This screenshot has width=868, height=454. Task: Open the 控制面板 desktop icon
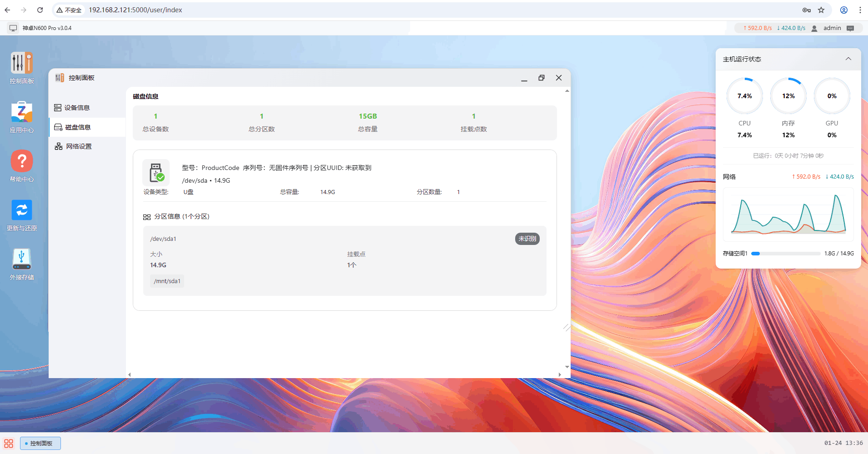tap(22, 68)
